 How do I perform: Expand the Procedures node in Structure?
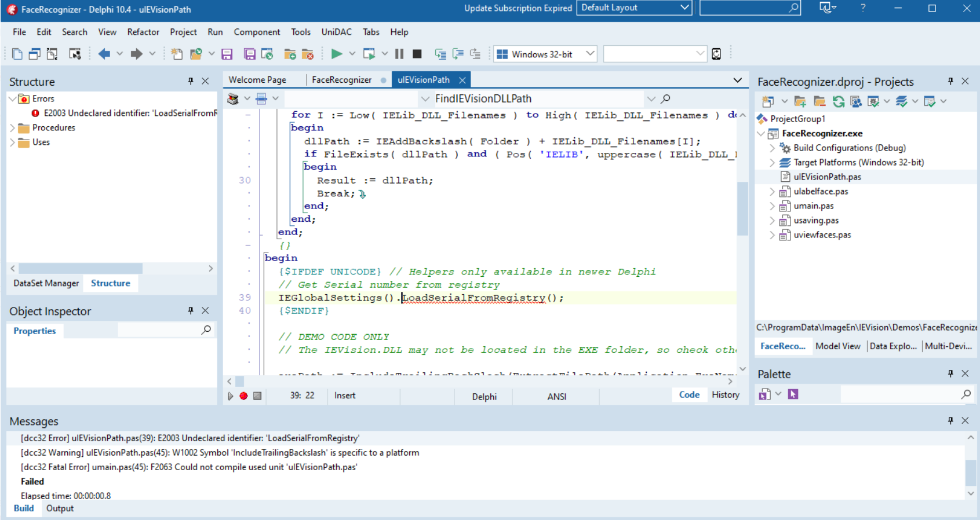[12, 128]
